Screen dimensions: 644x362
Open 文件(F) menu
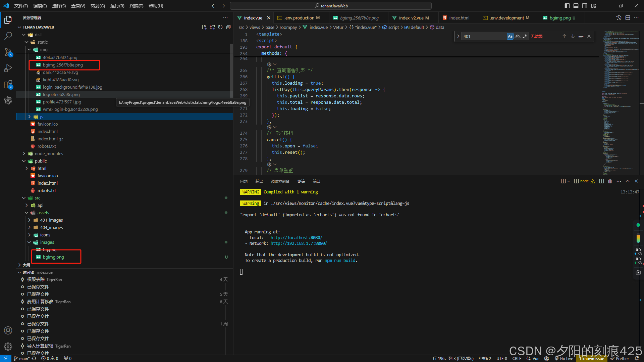(21, 6)
